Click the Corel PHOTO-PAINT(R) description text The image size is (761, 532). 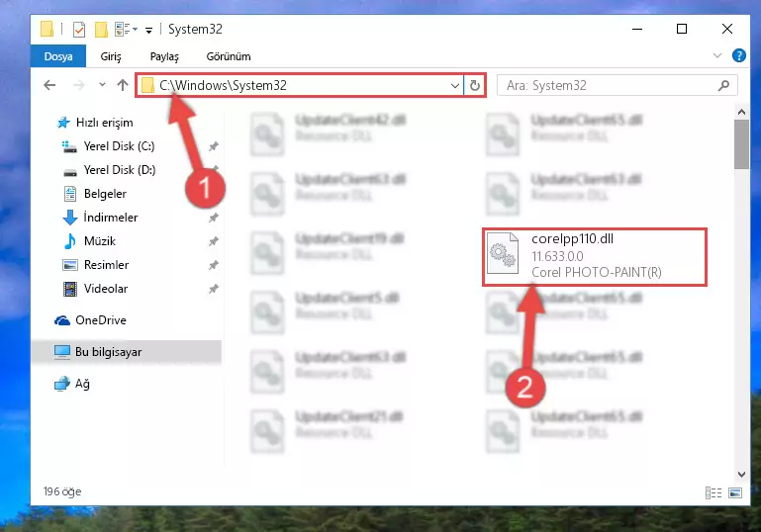point(597,273)
